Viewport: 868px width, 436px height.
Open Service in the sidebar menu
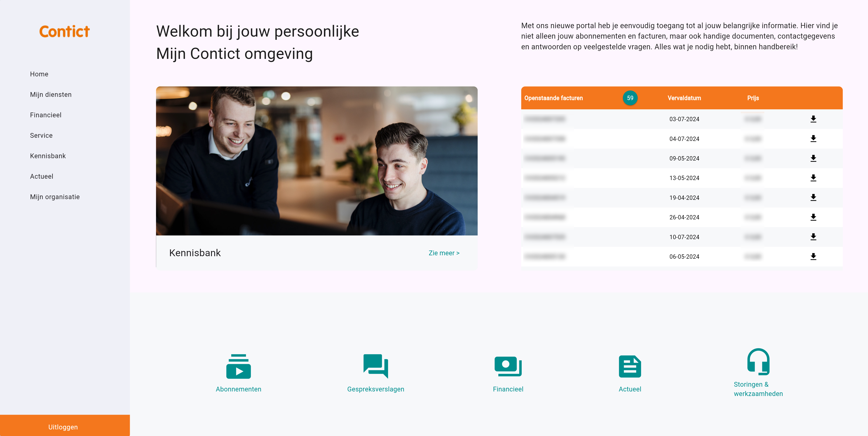(x=41, y=135)
